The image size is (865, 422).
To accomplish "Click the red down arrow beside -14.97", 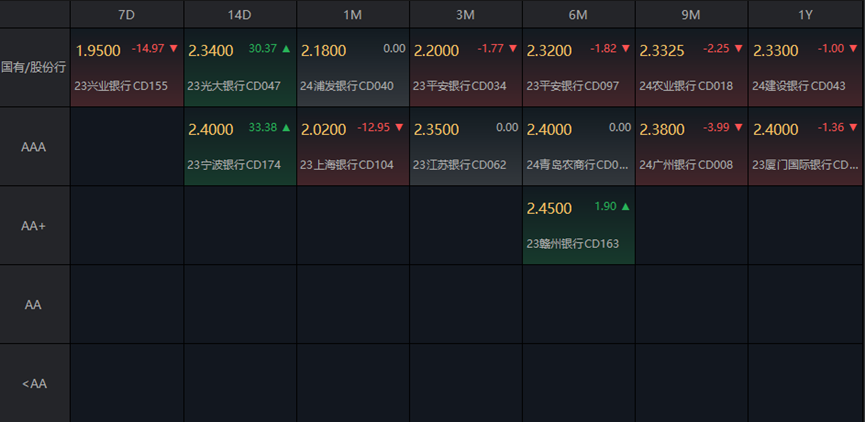I will 174,48.
